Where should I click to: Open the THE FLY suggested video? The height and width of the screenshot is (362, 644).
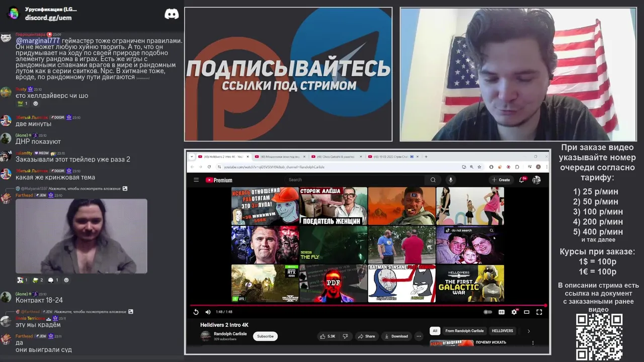pyautogui.click(x=333, y=244)
